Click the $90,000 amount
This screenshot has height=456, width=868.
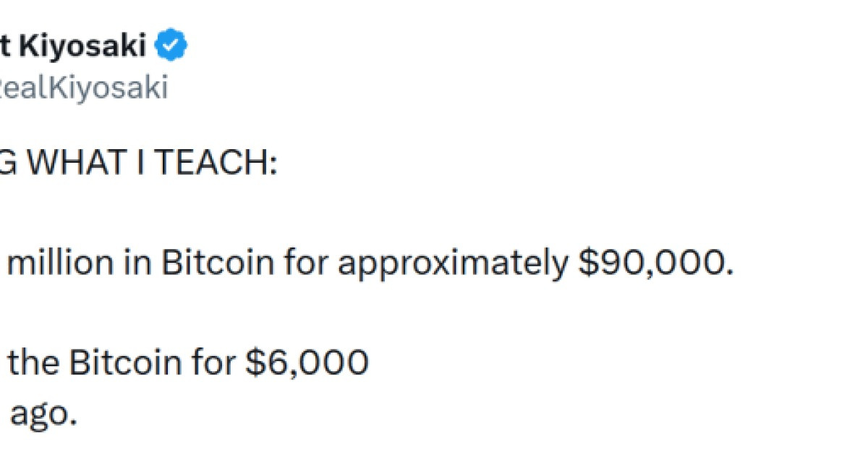click(648, 265)
